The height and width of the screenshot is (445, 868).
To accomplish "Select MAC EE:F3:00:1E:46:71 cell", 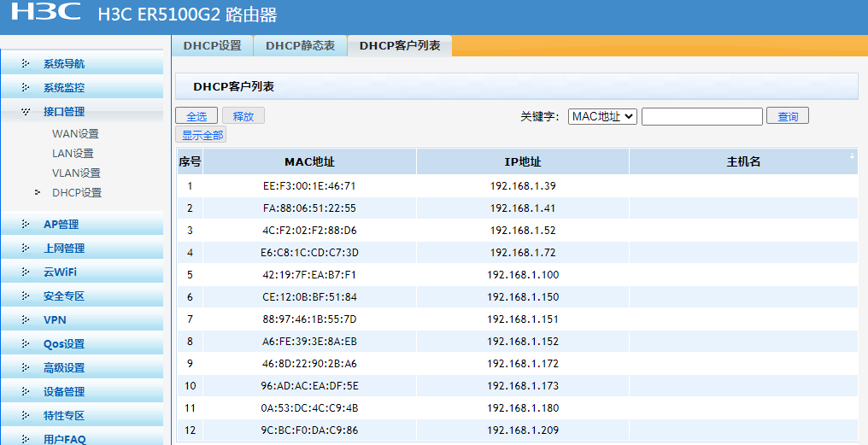I will click(309, 186).
